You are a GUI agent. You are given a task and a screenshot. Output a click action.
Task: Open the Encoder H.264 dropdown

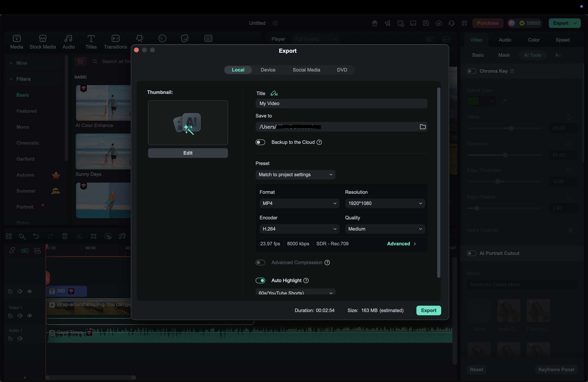[299, 229]
